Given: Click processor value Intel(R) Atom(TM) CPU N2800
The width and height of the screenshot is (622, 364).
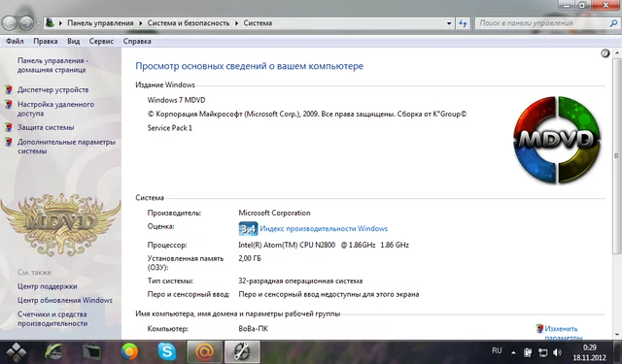Looking at the screenshot, I should tap(324, 245).
